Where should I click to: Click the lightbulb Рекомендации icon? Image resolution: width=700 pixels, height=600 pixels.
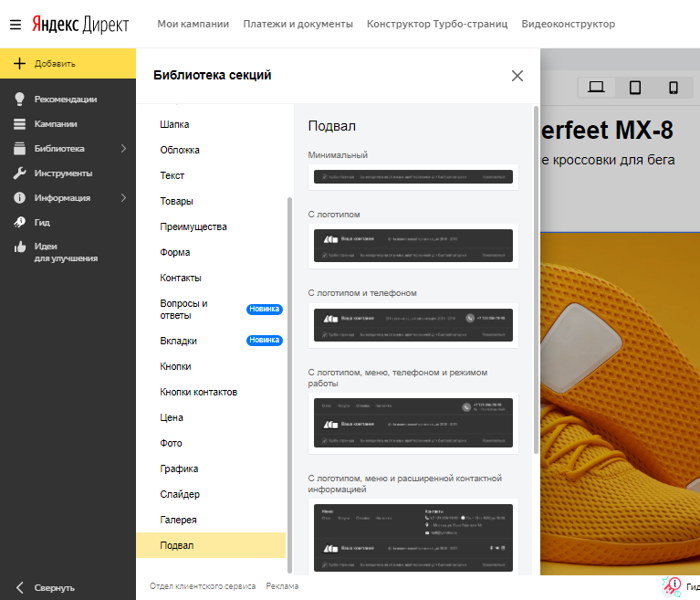[x=19, y=100]
